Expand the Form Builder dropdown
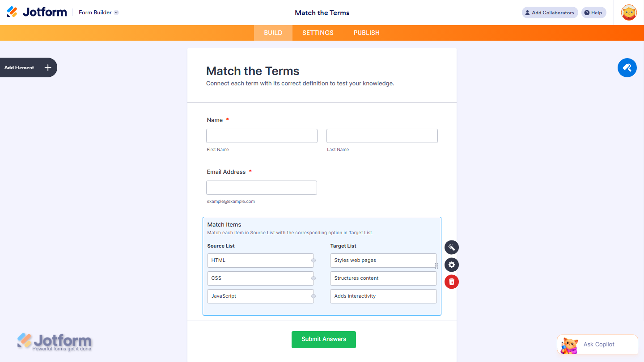The image size is (644, 362). click(x=98, y=13)
